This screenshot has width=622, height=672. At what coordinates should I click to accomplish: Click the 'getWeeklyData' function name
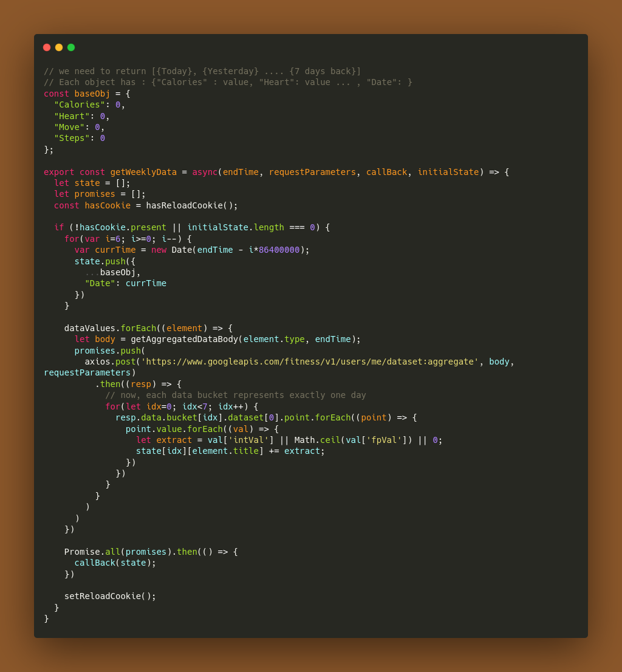(143, 172)
